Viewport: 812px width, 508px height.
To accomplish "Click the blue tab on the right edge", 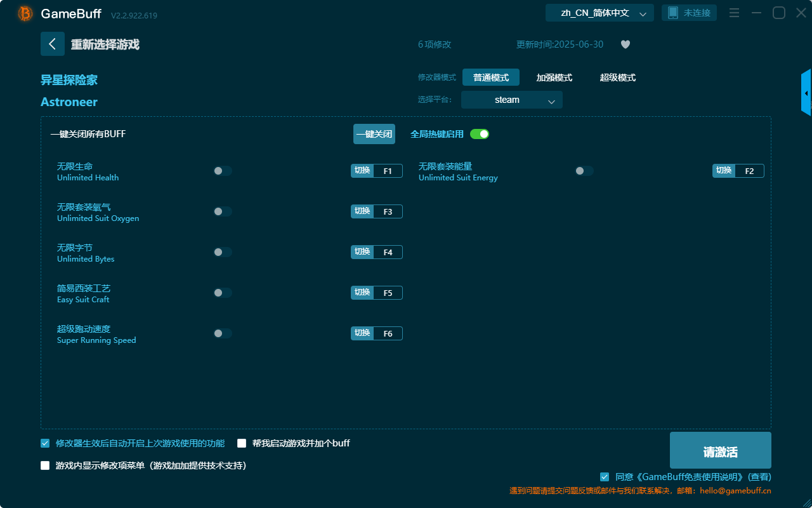I will coord(806,92).
